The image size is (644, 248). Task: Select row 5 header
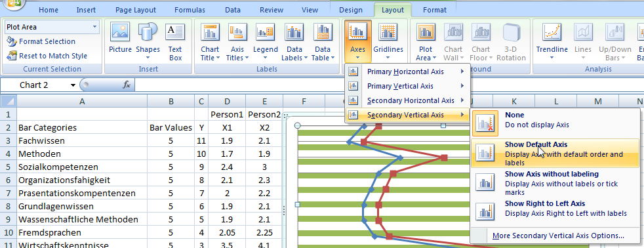9,167
